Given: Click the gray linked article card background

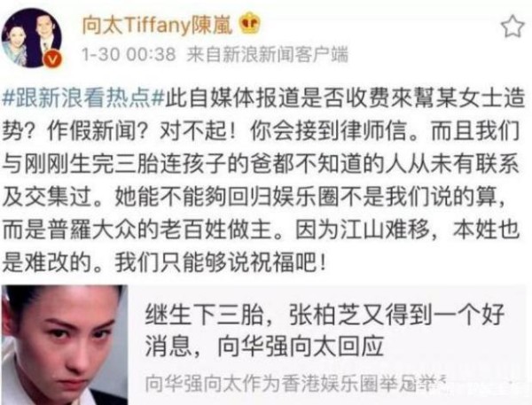Looking at the screenshot, I should tap(329, 345).
